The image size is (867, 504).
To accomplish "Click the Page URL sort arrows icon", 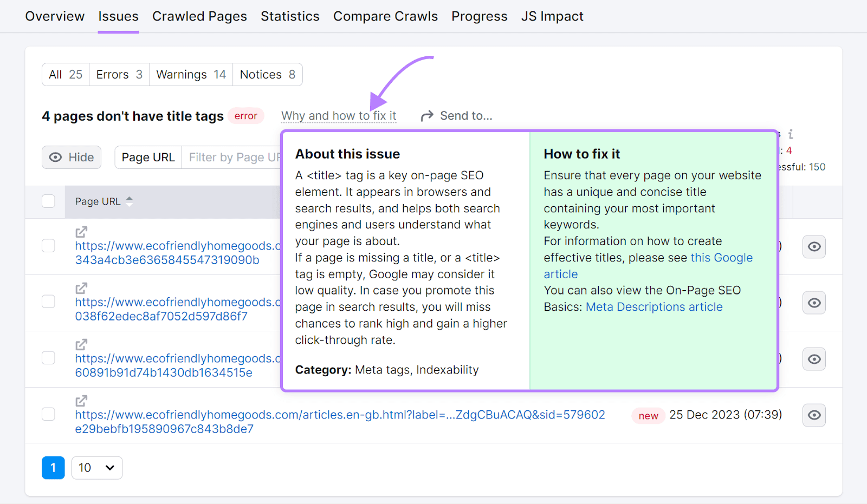I will point(130,201).
